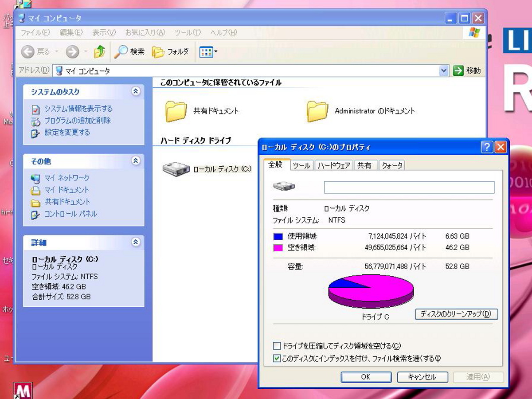The width and height of the screenshot is (532, 399).
Task: Click the NTFS file system value
Action: pyautogui.click(x=337, y=220)
